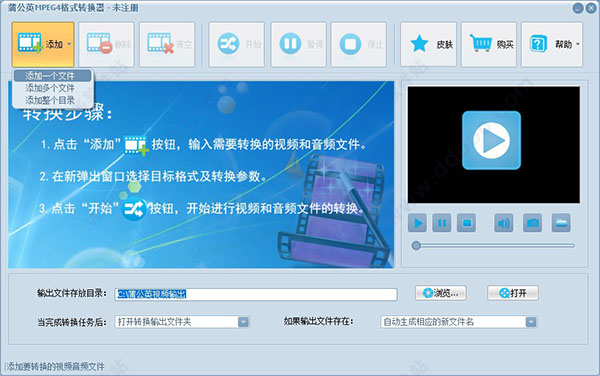Click the 输出文件存放目录 label

[72, 293]
